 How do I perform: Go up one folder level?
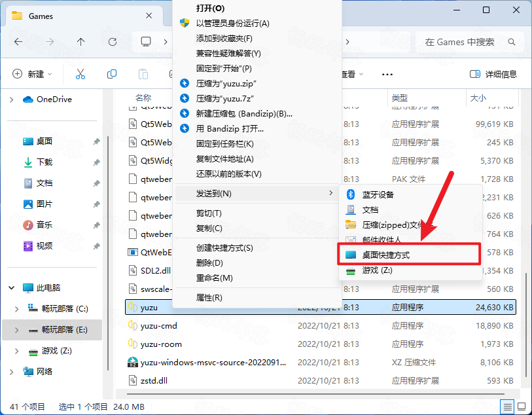coord(80,42)
